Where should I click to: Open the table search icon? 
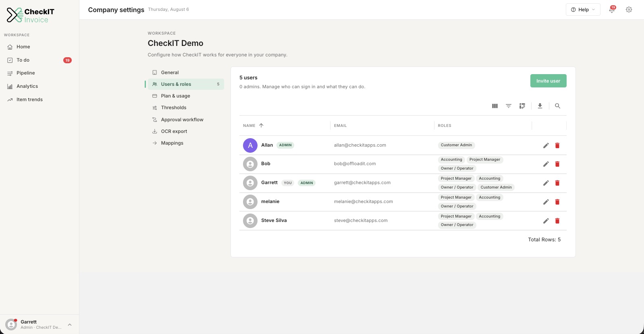557,106
